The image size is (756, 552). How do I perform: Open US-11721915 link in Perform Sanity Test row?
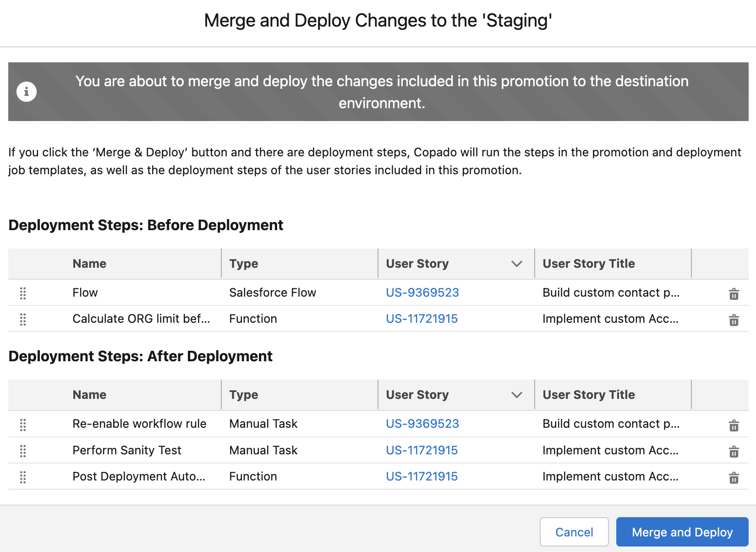pyautogui.click(x=422, y=450)
